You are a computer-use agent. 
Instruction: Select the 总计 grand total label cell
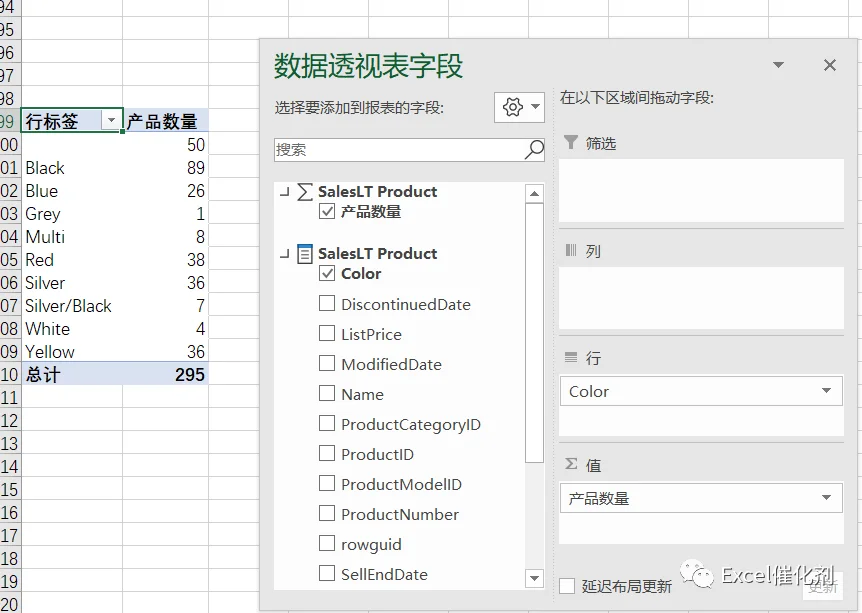[x=72, y=374]
